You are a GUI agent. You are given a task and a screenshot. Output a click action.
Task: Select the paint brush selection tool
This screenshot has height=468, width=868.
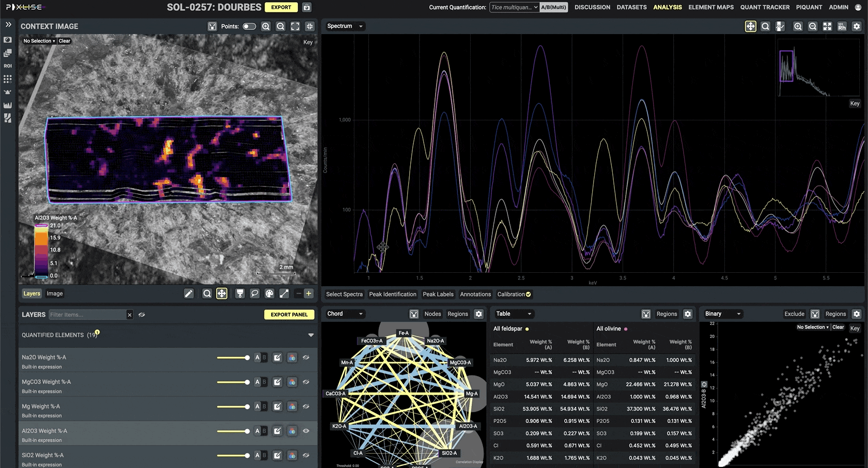[240, 293]
